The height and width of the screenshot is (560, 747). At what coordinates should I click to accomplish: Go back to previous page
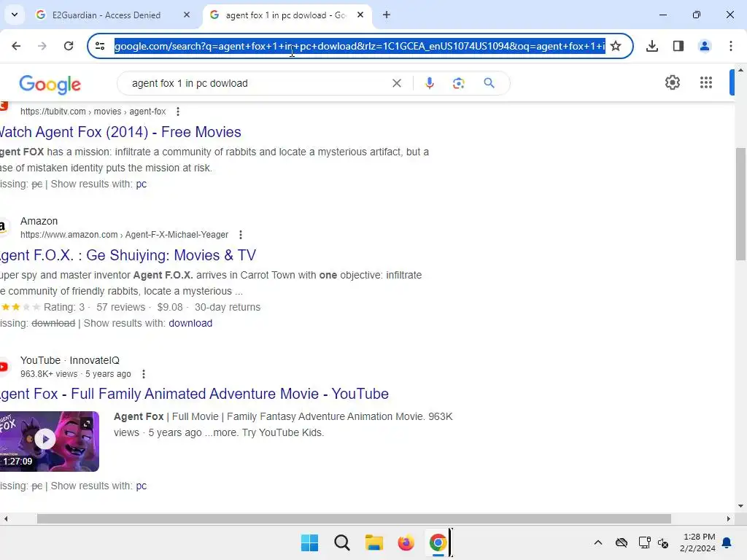coord(16,46)
